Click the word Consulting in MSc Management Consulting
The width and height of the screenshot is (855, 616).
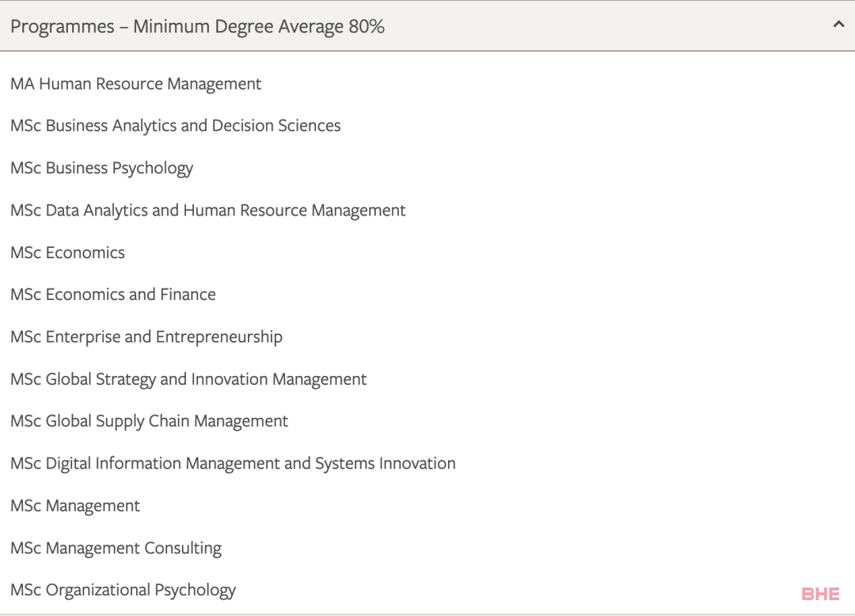coord(183,548)
